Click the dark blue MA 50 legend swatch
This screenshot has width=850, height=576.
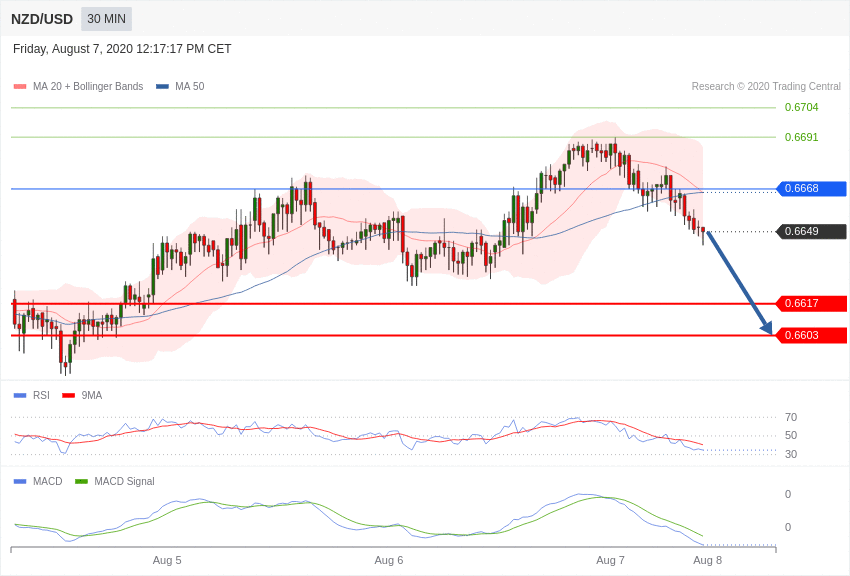click(x=162, y=87)
